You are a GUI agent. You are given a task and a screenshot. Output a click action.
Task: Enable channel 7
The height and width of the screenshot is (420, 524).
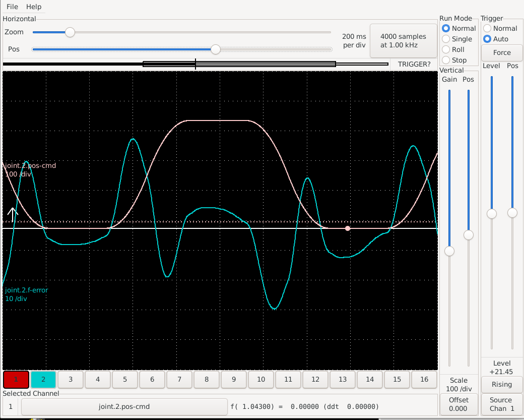[x=179, y=380]
